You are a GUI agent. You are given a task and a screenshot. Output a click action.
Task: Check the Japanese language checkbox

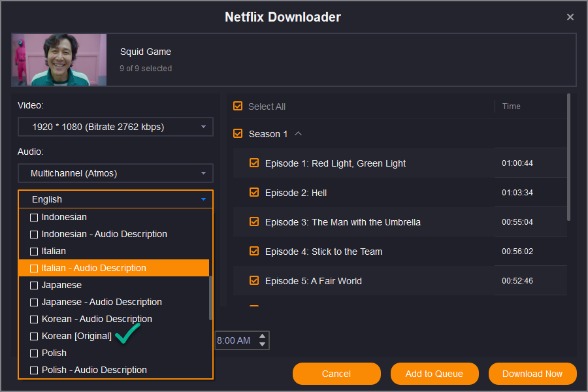click(x=34, y=286)
